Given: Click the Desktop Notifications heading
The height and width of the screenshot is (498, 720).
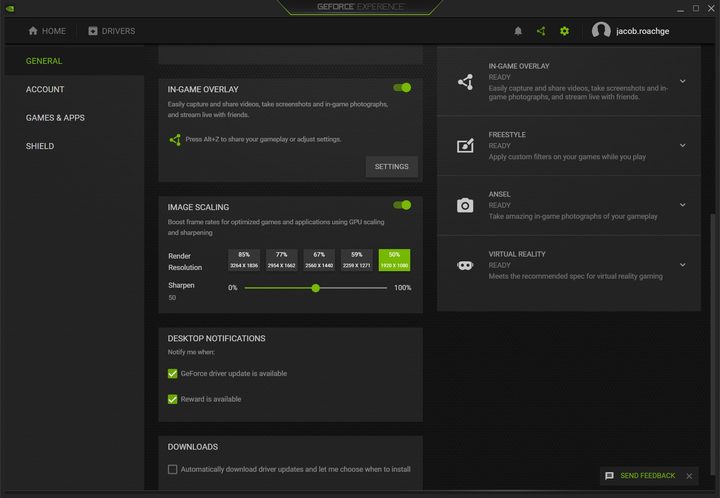Looking at the screenshot, I should pos(216,339).
